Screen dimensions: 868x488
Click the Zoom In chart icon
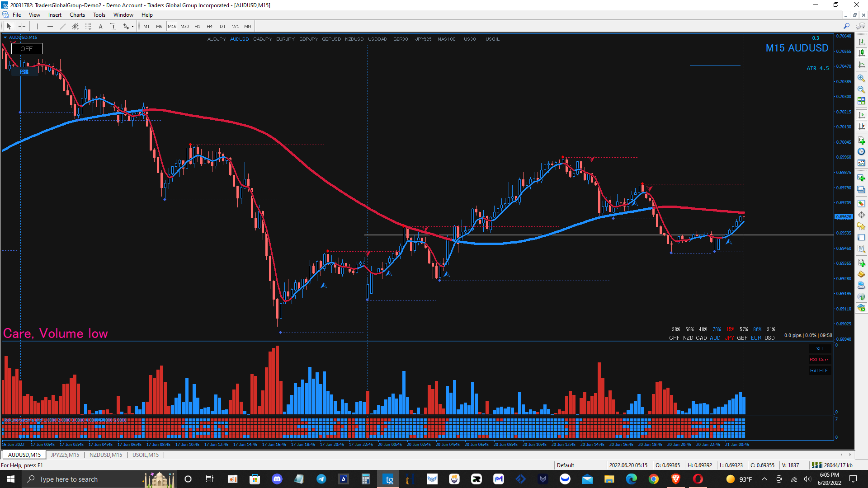click(x=861, y=78)
